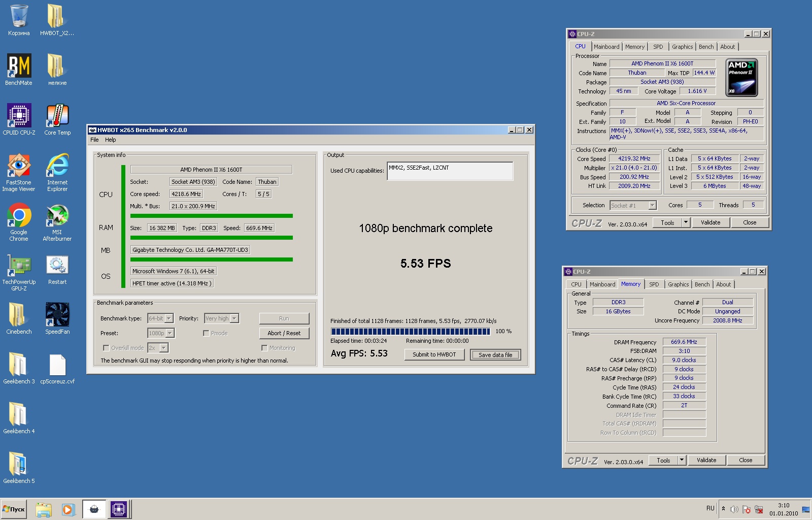Switch to SPD tab in upper CPU-Z
The height and width of the screenshot is (520, 812).
658,47
